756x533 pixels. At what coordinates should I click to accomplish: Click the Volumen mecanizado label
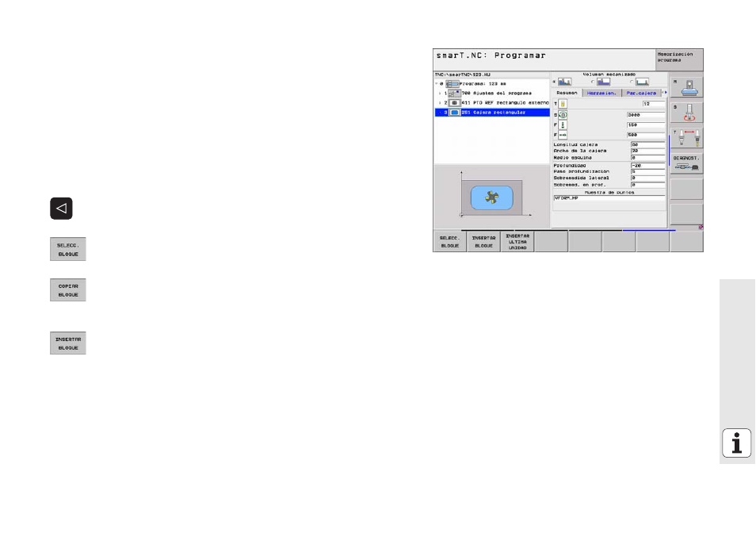click(609, 75)
